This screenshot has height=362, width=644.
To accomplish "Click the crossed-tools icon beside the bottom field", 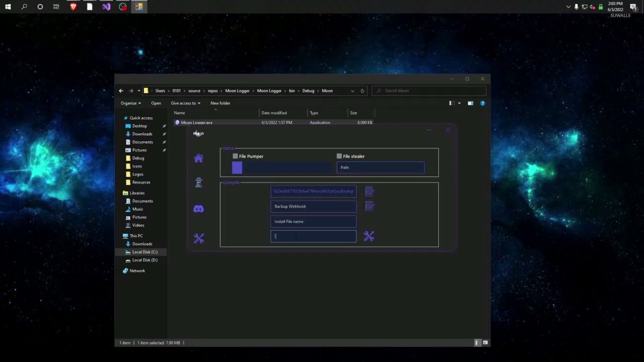I will [369, 236].
